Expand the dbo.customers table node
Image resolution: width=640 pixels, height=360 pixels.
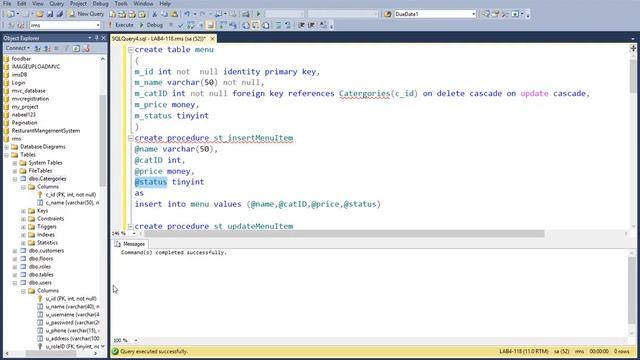point(15,251)
